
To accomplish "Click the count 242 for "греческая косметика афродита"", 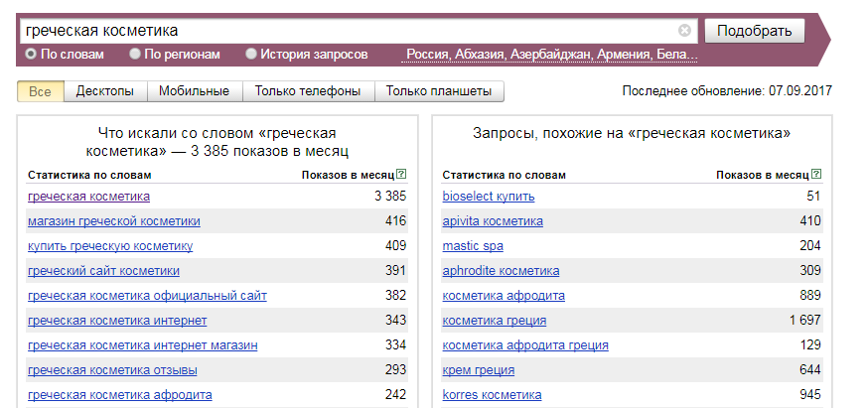I will pyautogui.click(x=396, y=395).
